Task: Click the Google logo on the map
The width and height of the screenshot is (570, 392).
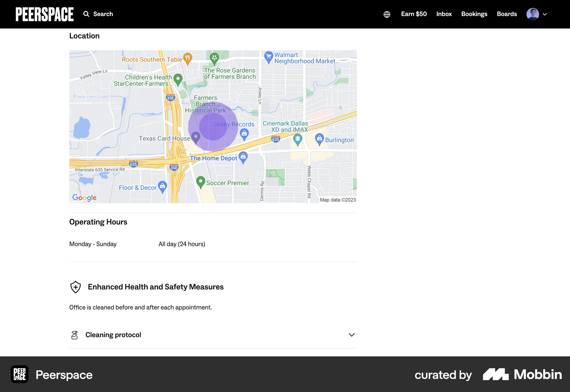Action: click(x=84, y=197)
